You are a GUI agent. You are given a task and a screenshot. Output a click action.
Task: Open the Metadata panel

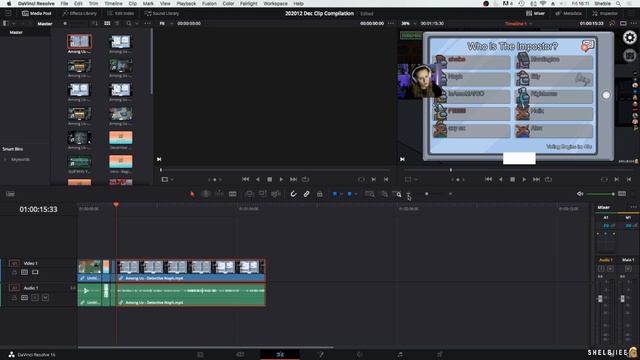(569, 13)
